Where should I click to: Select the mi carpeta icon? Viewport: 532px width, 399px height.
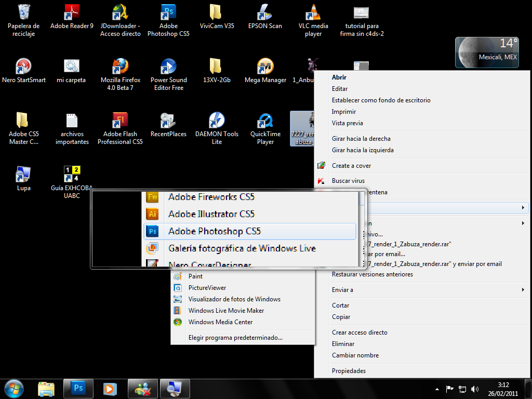[71, 71]
